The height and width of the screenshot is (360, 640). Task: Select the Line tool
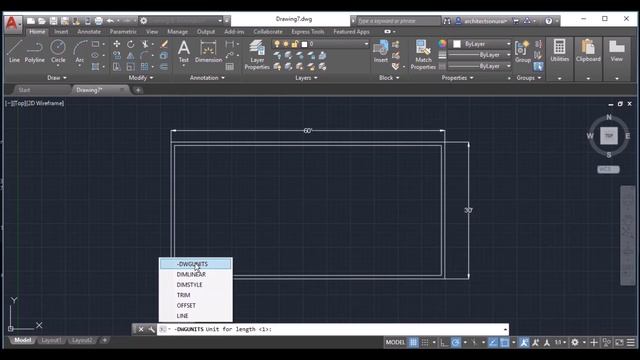point(14,51)
